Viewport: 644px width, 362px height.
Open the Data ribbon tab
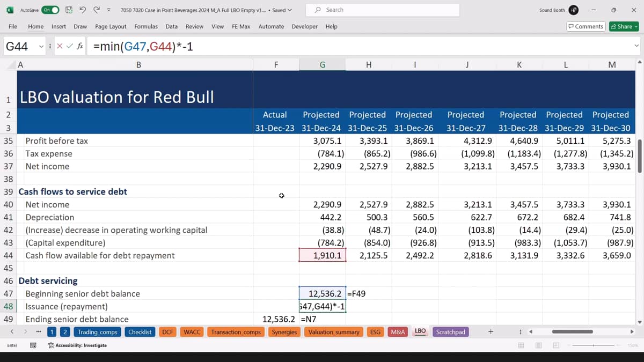(172, 26)
